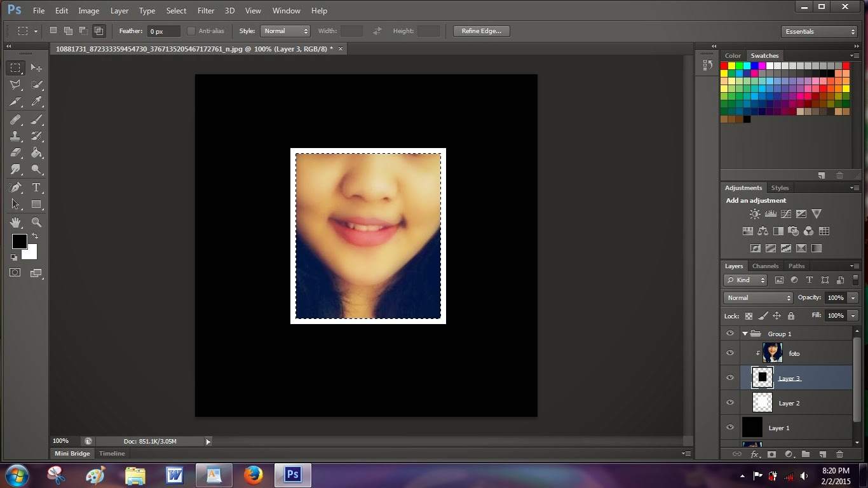Select the Hand tool
This screenshot has height=488, width=868.
click(x=15, y=222)
